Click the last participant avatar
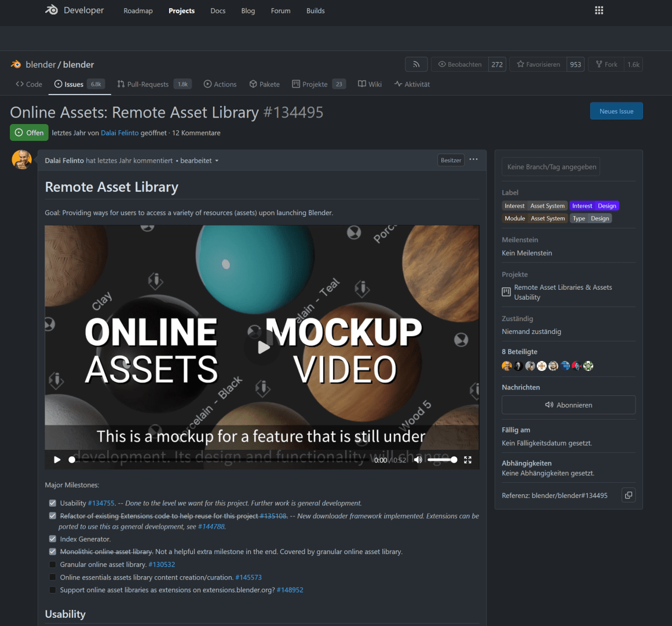Image resolution: width=672 pixels, height=626 pixels. coord(588,366)
